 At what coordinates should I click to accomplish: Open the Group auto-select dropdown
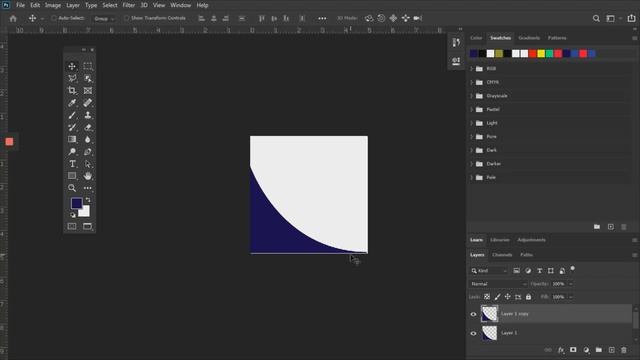[x=104, y=19]
